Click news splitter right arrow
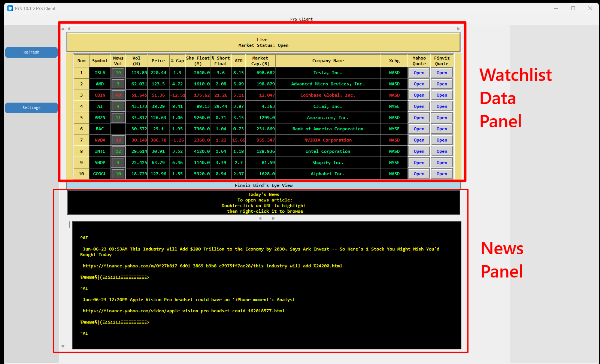600x364 pixels. point(273,218)
